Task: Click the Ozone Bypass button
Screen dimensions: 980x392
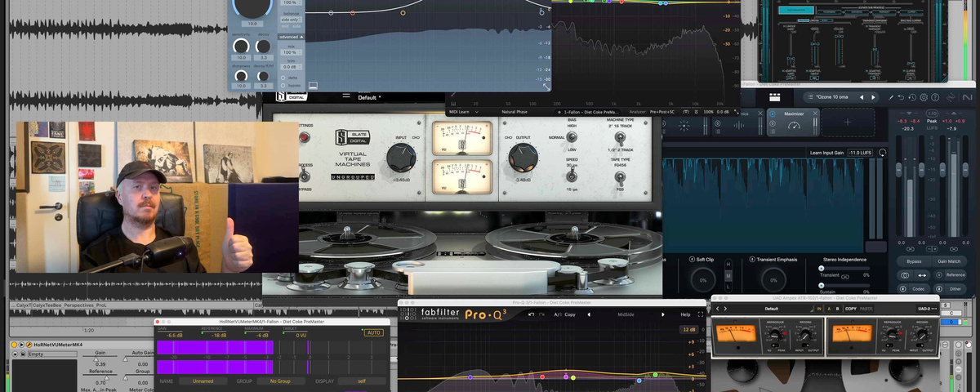Action: [x=914, y=261]
